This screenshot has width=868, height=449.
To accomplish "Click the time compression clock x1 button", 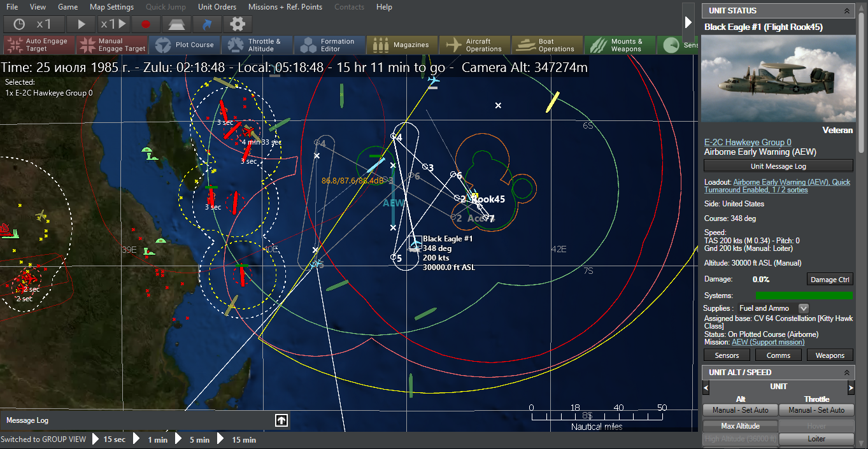I will pos(34,24).
